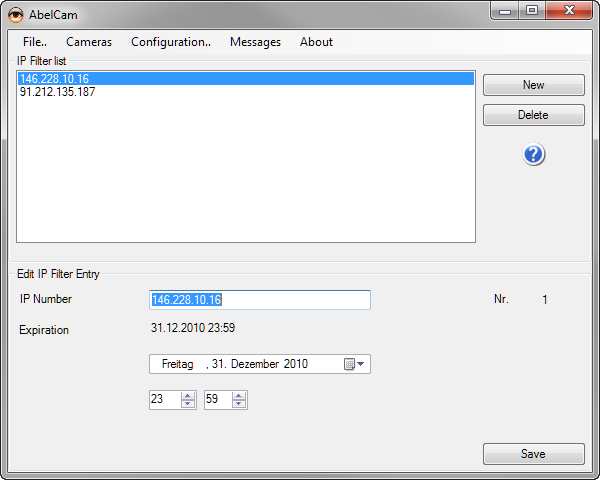This screenshot has width=600, height=480.
Task: Increase the minute value with up arrow
Action: click(240, 396)
